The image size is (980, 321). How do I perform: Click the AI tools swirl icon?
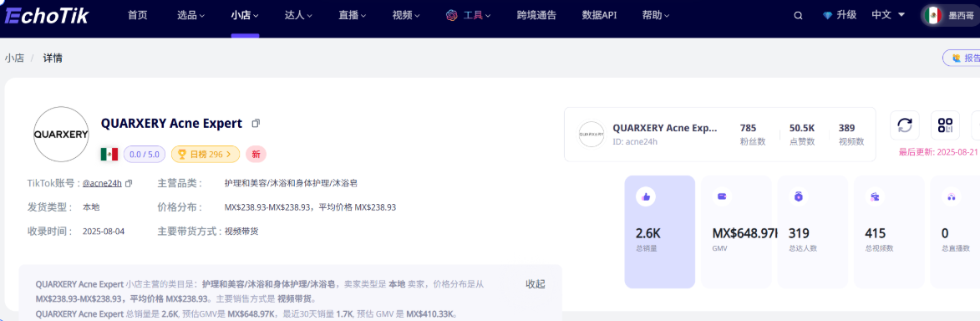(452, 16)
